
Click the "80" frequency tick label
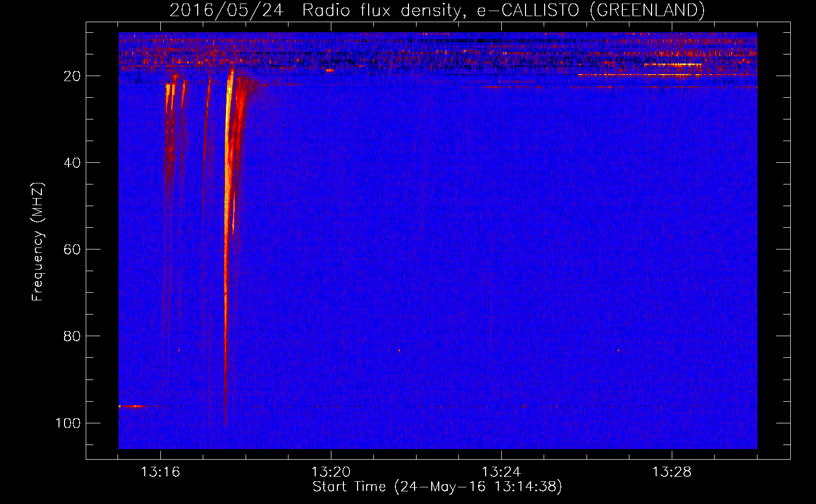[72, 336]
